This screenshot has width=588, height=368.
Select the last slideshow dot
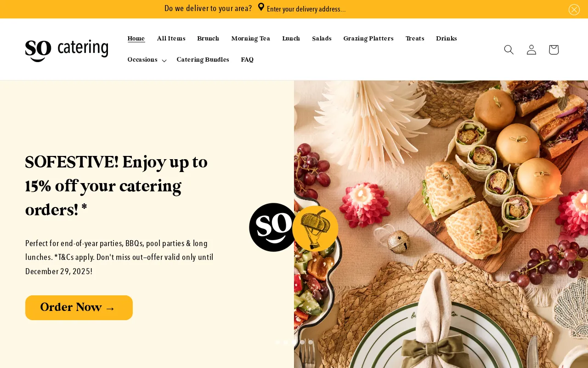pos(311,342)
